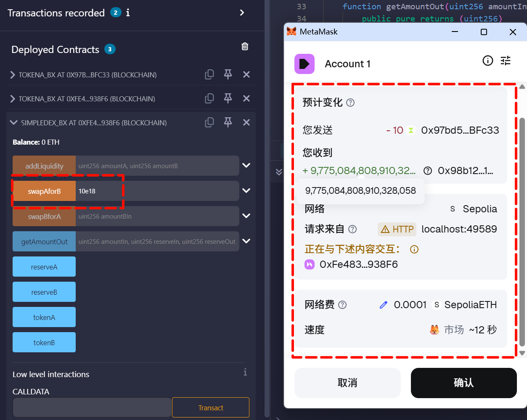Expand getAmountOut function parameters
527x420 pixels.
[246, 241]
